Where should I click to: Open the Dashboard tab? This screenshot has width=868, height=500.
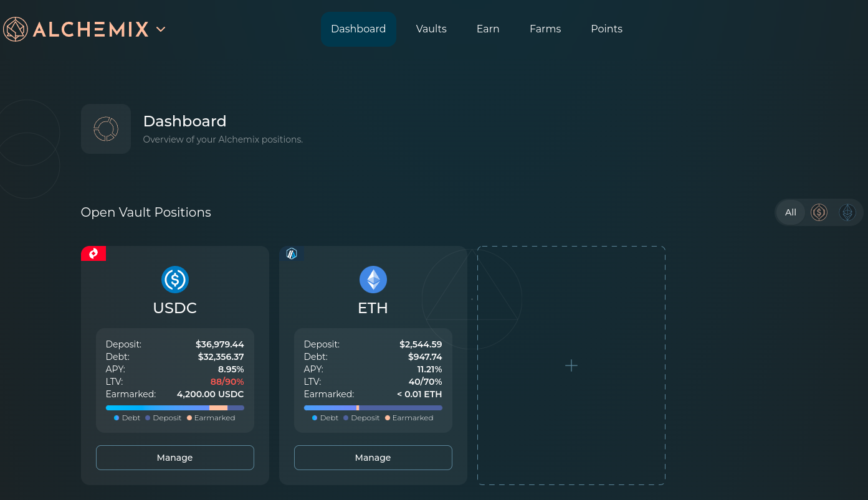358,29
